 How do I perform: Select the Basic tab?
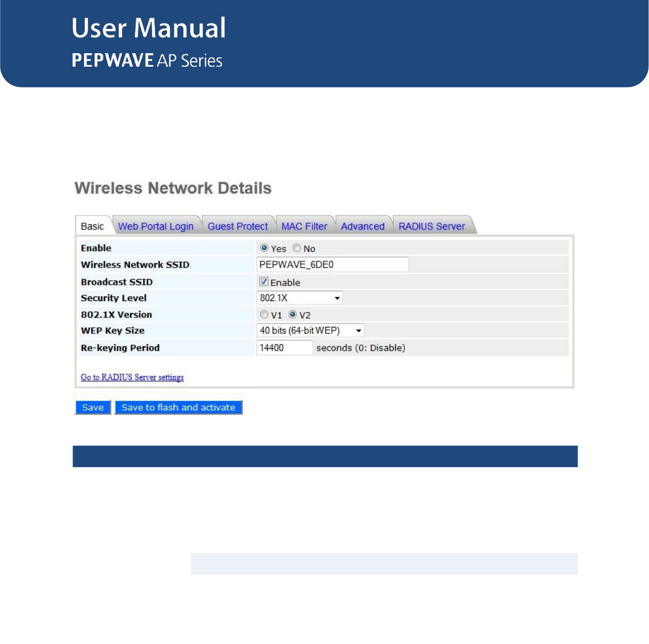pos(92,226)
